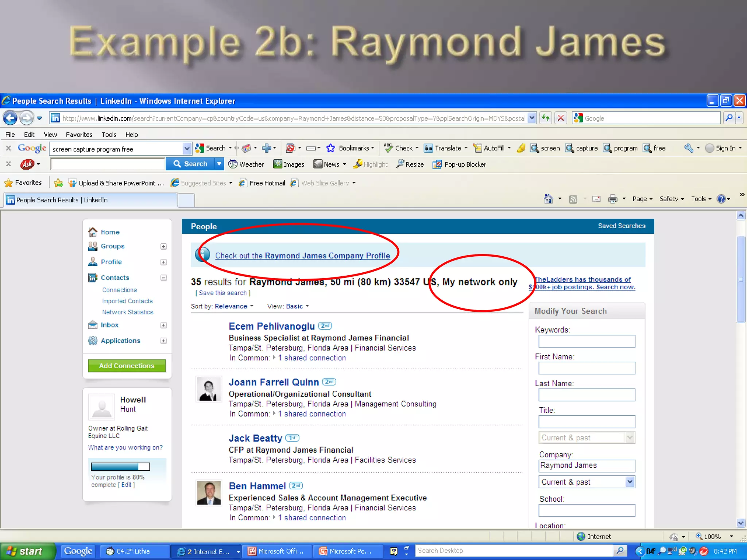Click the page vertical scrollbar thumb
This screenshot has width=747, height=560.
(741, 280)
